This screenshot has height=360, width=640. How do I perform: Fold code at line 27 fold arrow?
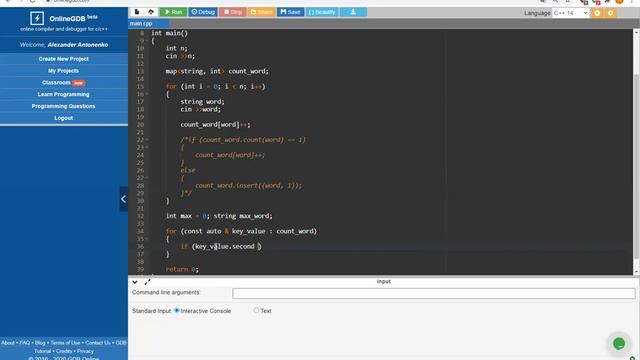[147, 178]
